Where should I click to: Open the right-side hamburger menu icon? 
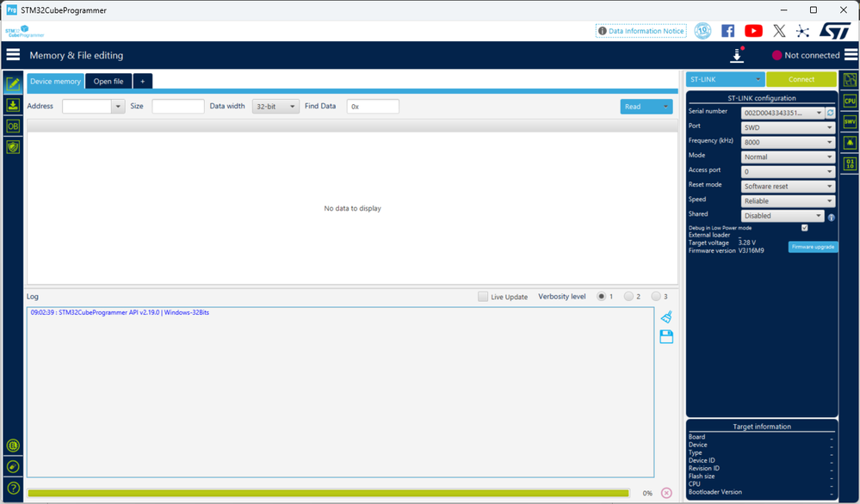coord(851,55)
